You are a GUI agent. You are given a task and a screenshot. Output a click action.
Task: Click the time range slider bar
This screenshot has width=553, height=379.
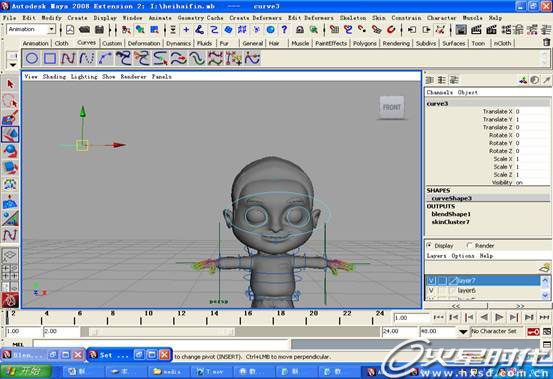pyautogui.click(x=158, y=332)
